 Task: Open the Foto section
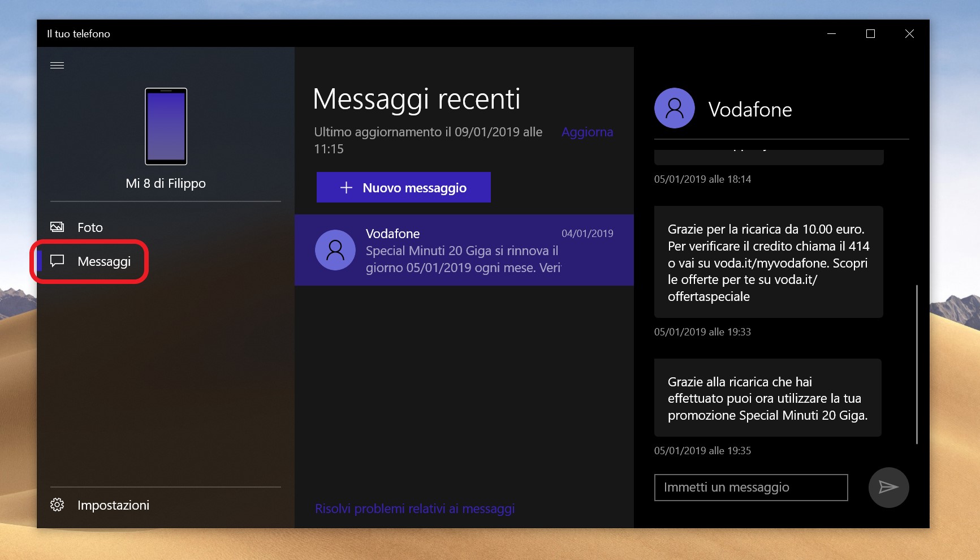pyautogui.click(x=166, y=227)
